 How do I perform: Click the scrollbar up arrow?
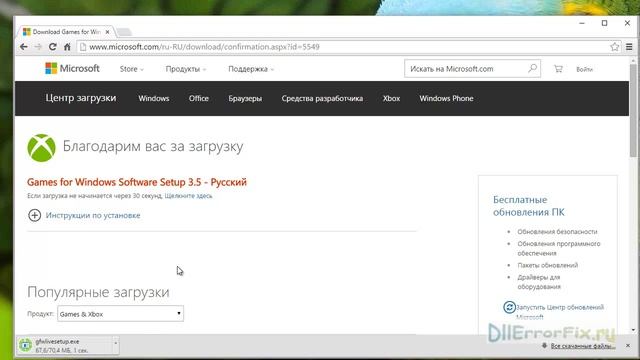point(633,60)
